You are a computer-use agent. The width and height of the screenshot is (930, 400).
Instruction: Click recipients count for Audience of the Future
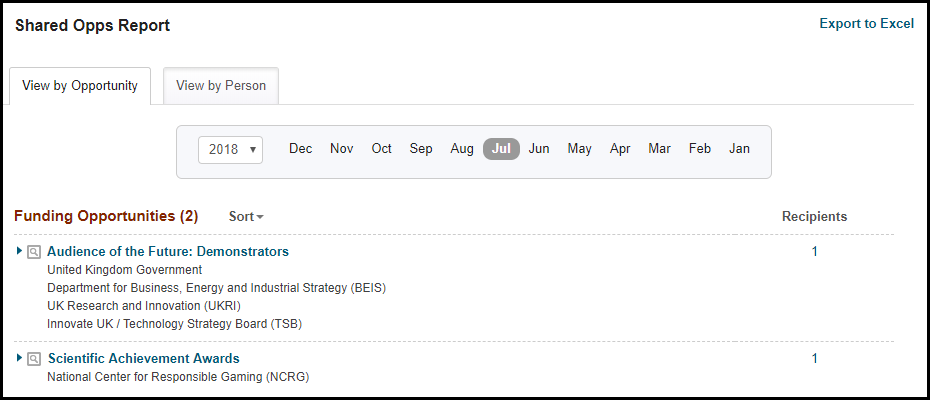[x=814, y=252]
